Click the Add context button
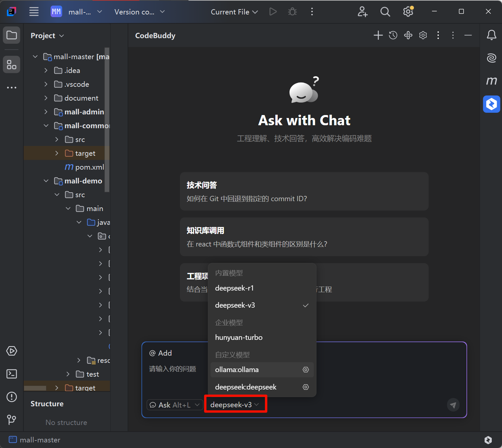The width and height of the screenshot is (502, 448). (x=161, y=353)
